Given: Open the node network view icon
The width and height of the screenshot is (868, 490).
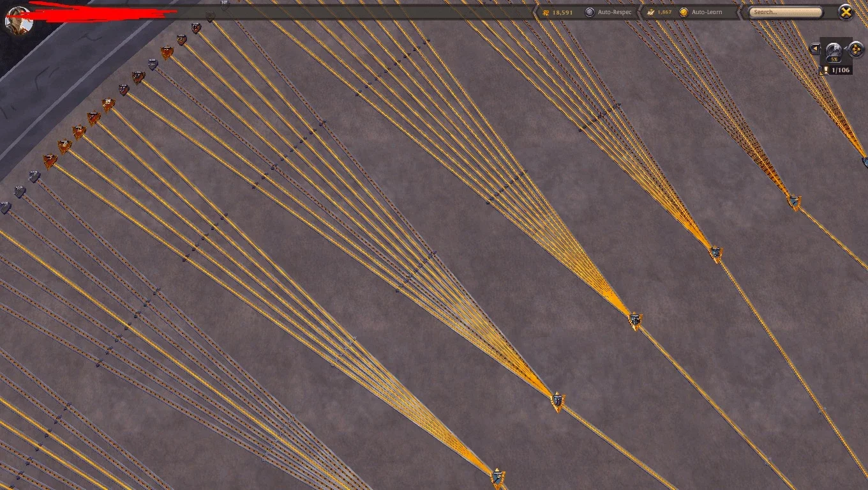Looking at the screenshot, I should point(856,49).
